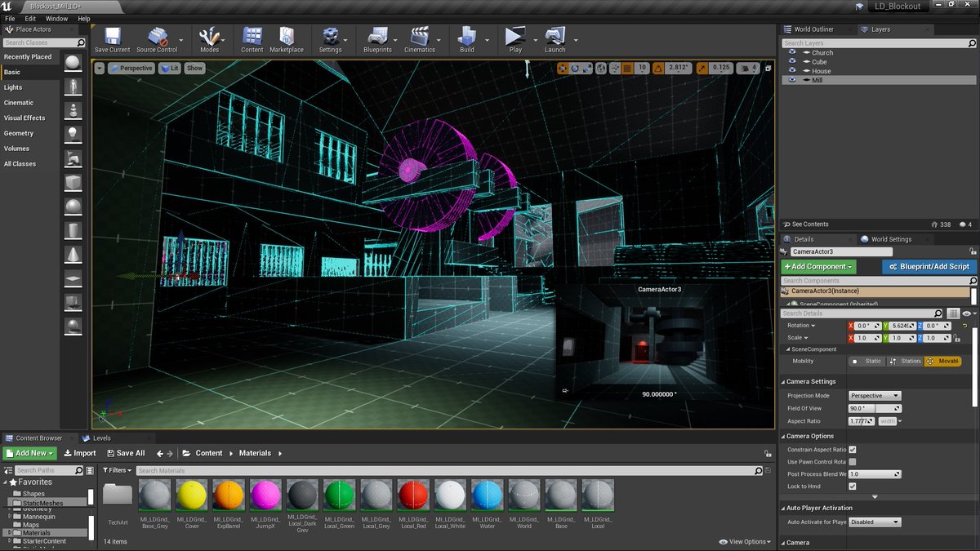Maximize the viewport with the corner icon

(x=768, y=69)
